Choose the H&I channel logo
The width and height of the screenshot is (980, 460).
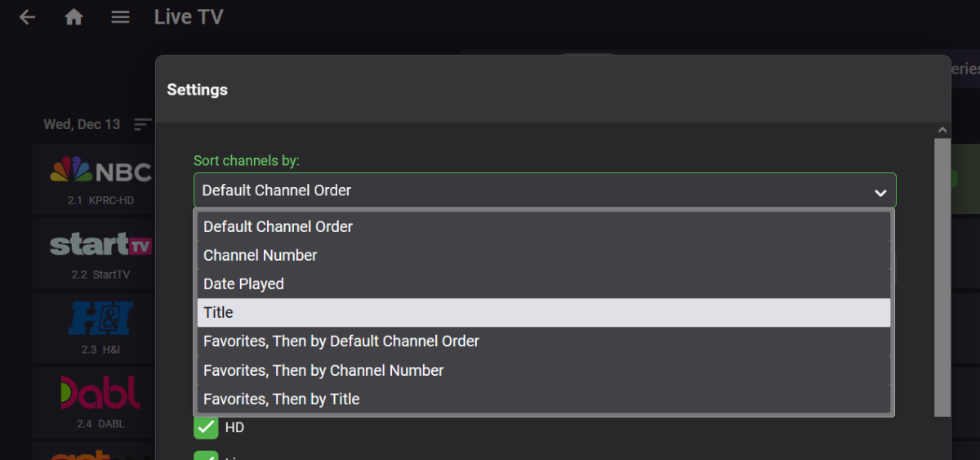[x=101, y=319]
